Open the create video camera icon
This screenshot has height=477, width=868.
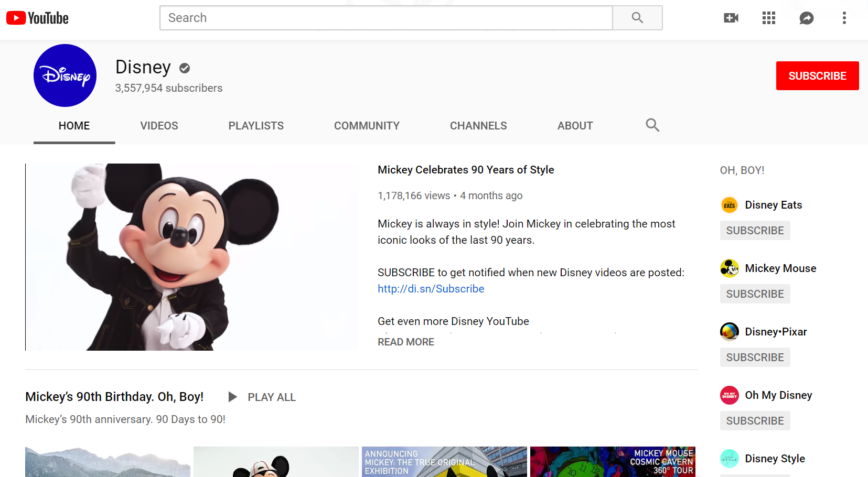coord(731,18)
